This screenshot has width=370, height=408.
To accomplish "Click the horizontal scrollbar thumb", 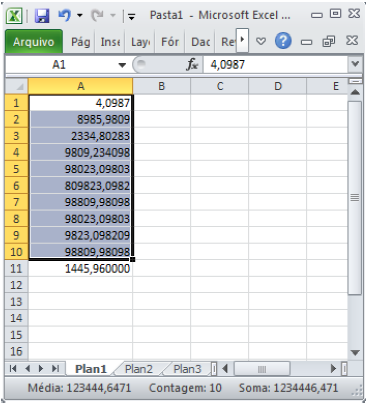I will click(262, 369).
